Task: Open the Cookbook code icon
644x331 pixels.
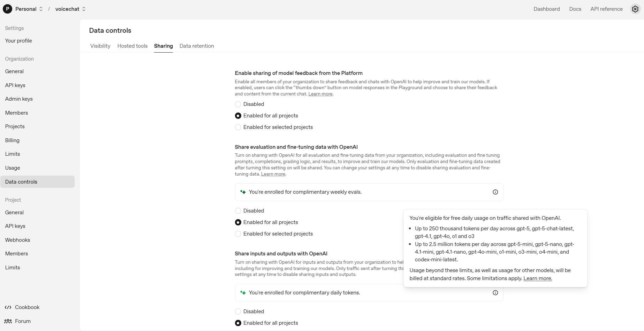Action: pyautogui.click(x=8, y=307)
